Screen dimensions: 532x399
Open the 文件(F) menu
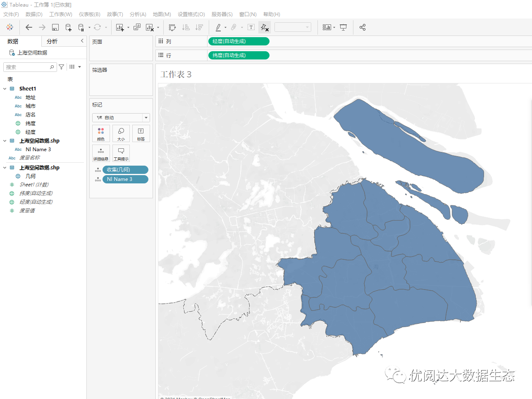pos(11,14)
